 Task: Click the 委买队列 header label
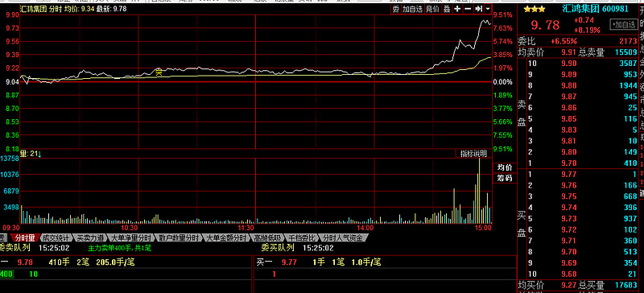pyautogui.click(x=278, y=248)
